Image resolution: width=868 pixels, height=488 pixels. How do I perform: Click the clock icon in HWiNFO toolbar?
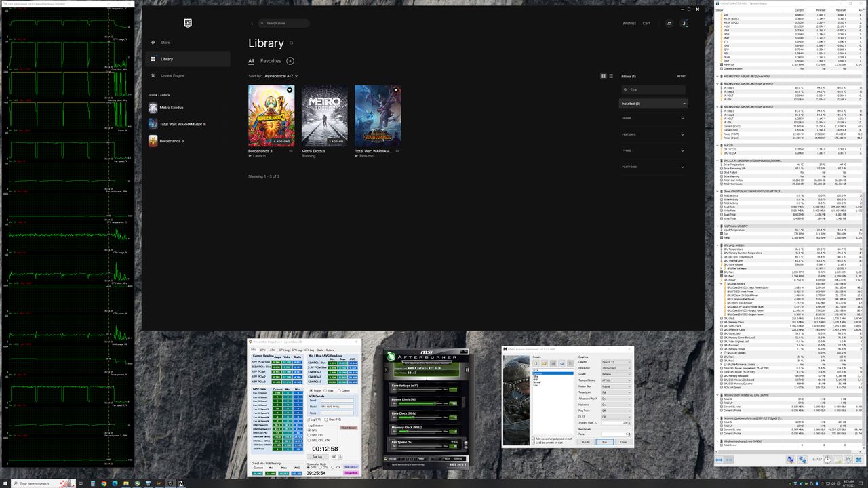[827, 460]
